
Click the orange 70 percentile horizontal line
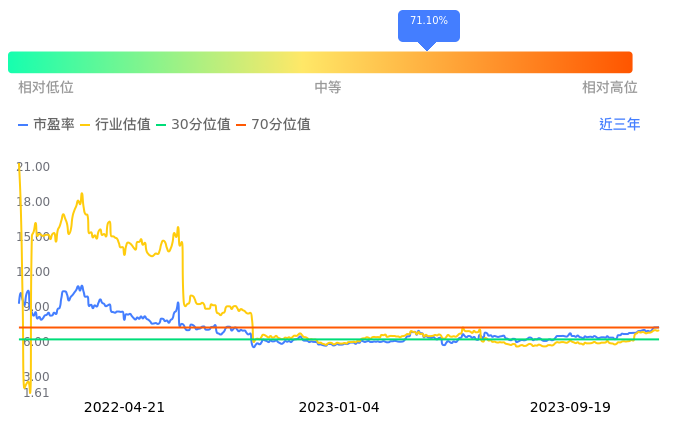(400, 327)
